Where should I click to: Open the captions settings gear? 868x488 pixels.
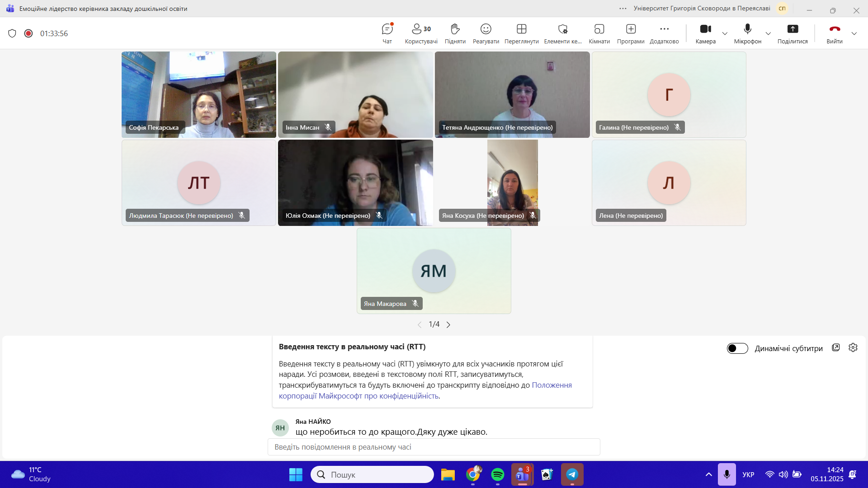853,347
